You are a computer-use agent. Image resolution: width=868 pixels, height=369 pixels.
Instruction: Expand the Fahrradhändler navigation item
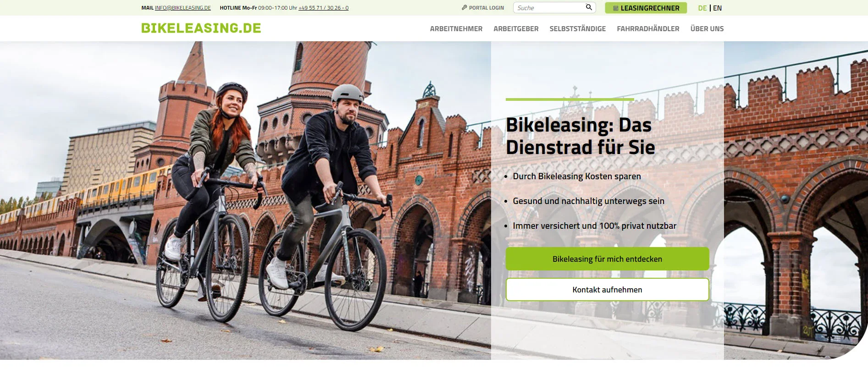pos(648,29)
